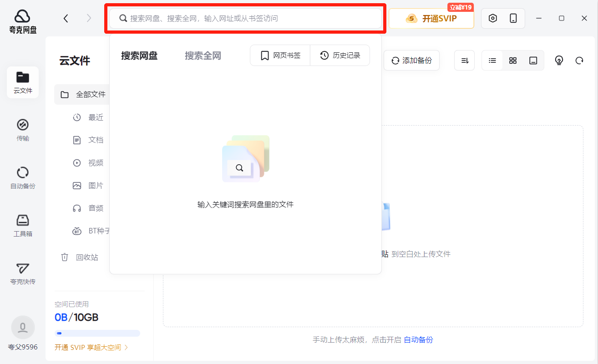The width and height of the screenshot is (598, 364).
Task: Go back with the left arrow
Action: point(66,18)
